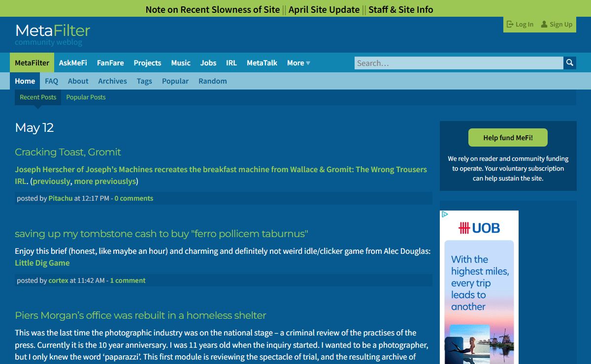591x364 pixels.
Task: Click the 12:17 PM post timestamp
Action: tap(96, 198)
